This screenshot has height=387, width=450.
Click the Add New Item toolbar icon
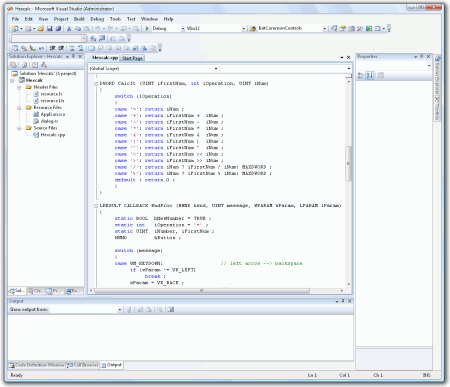(x=28, y=29)
